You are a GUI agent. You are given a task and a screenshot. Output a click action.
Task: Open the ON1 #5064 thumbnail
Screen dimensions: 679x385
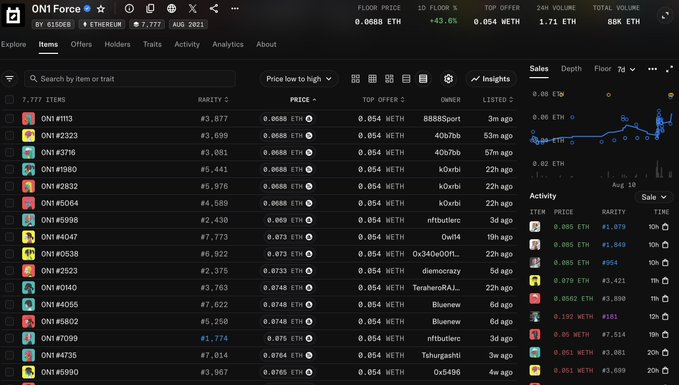coord(29,203)
